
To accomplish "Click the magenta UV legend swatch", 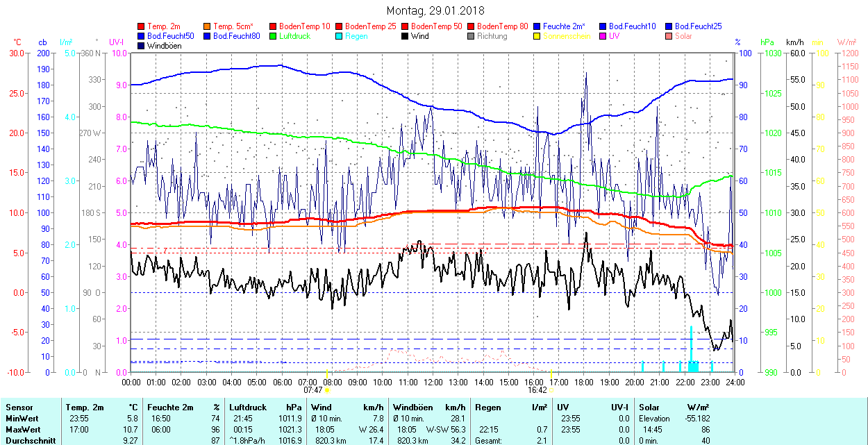I will pyautogui.click(x=603, y=36).
